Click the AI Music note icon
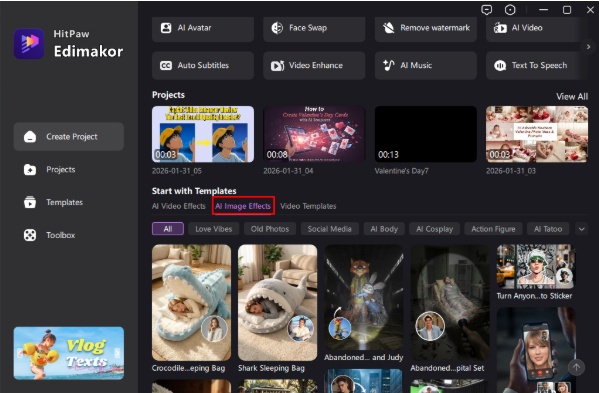Image resolution: width=599 pixels, height=393 pixels. pos(389,65)
